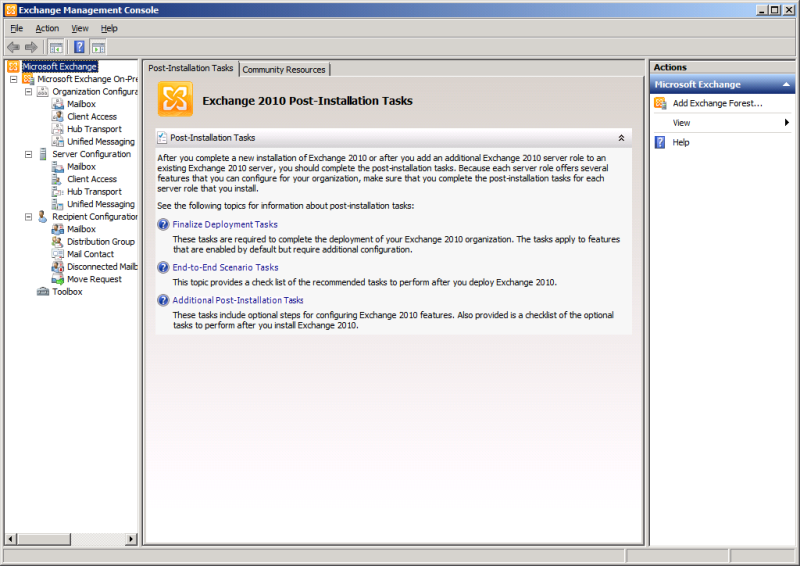Click the Show/Hide Action Pane toolbar icon
Screen dimensions: 800x566
[x=99, y=47]
